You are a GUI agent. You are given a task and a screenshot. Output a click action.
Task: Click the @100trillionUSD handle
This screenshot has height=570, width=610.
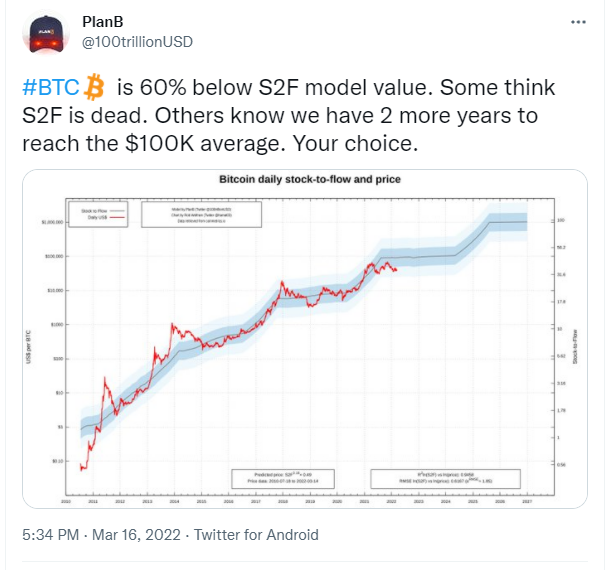[x=137, y=42]
